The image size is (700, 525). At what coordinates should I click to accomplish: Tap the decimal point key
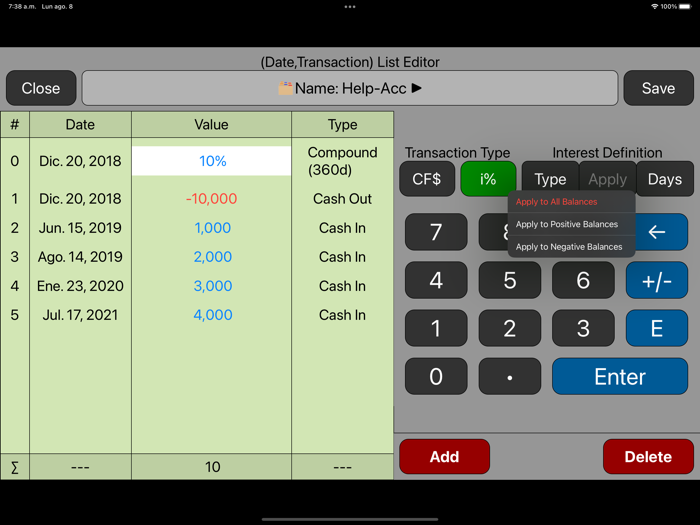pyautogui.click(x=510, y=376)
